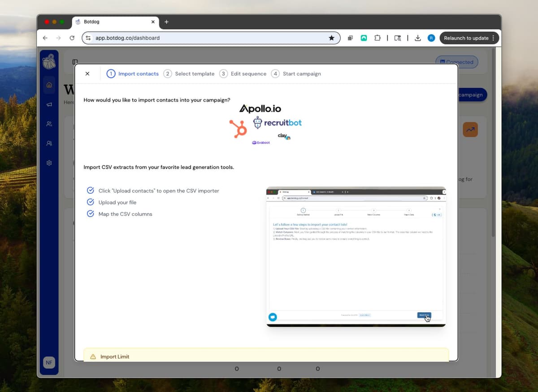The width and height of the screenshot is (538, 392).
Task: Click the "Upload your file" step text
Action: point(117,202)
